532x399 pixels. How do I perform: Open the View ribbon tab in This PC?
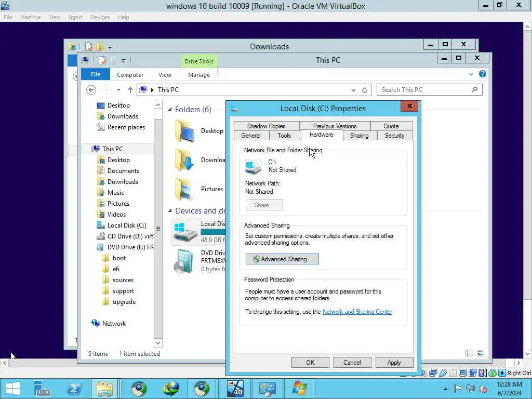(165, 75)
